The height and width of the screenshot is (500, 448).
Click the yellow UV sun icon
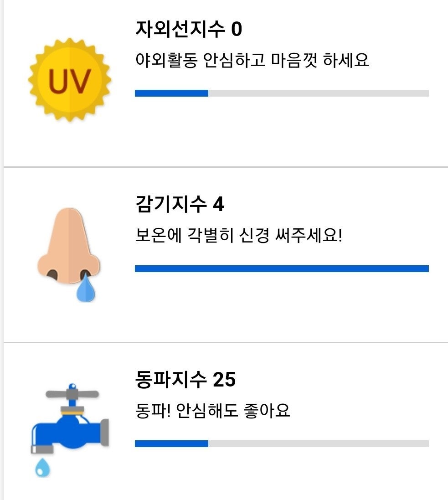(x=70, y=80)
